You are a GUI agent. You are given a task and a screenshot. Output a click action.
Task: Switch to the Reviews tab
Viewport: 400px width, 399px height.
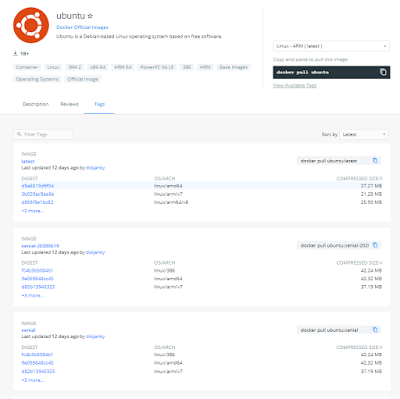click(x=69, y=104)
